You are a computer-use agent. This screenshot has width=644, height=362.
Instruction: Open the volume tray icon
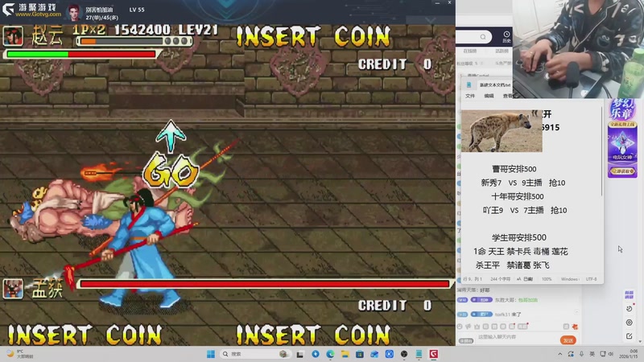[611, 354]
